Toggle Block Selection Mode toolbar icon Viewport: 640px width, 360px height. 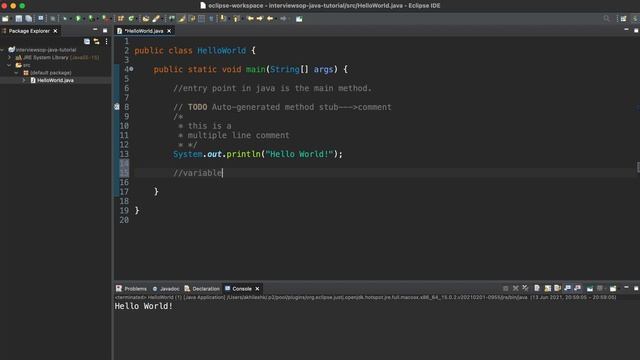point(202,19)
